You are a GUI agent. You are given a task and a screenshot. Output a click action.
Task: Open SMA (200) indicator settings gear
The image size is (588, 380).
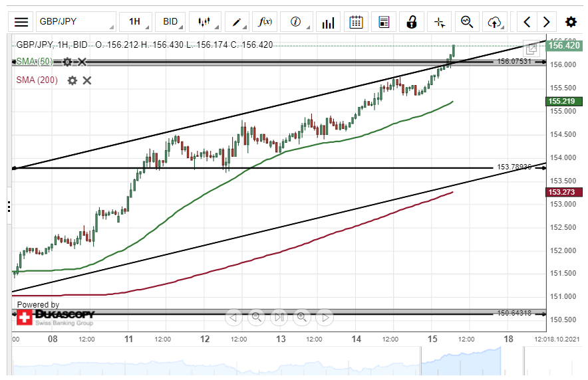[72, 80]
